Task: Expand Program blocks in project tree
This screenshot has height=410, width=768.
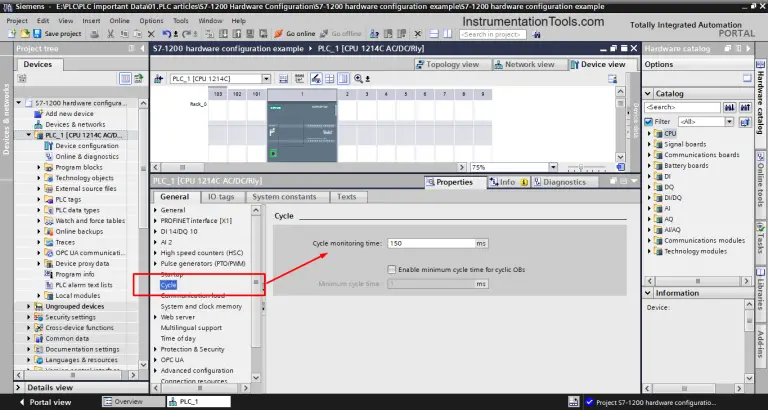Action: [39, 167]
